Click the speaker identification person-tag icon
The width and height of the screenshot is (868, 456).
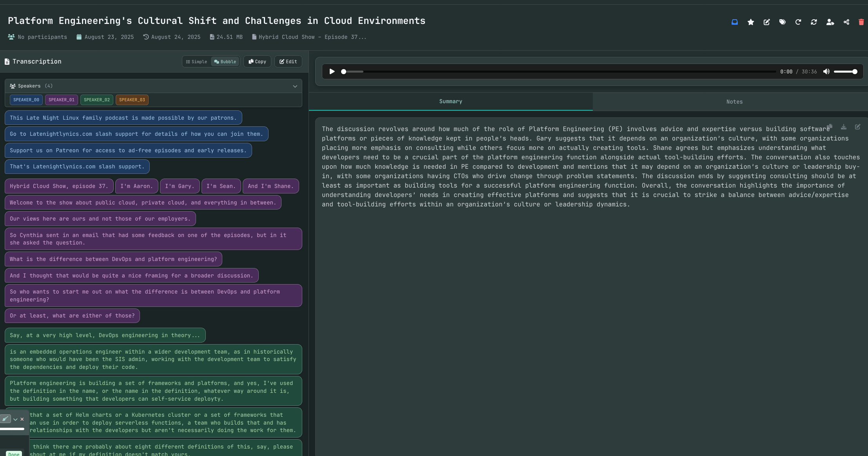(x=830, y=22)
